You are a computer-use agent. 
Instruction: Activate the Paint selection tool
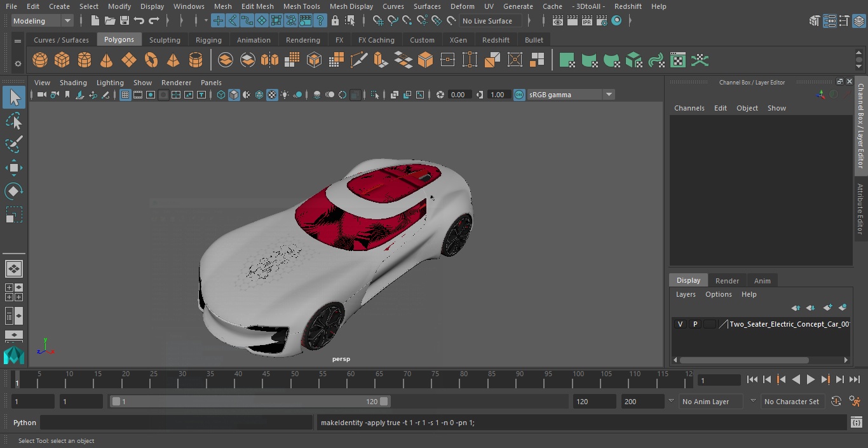(14, 144)
